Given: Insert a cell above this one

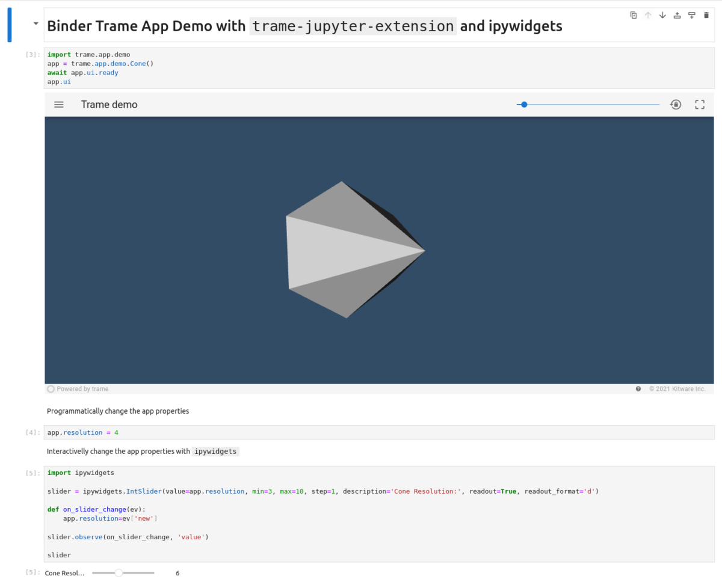Looking at the screenshot, I should 677,15.
